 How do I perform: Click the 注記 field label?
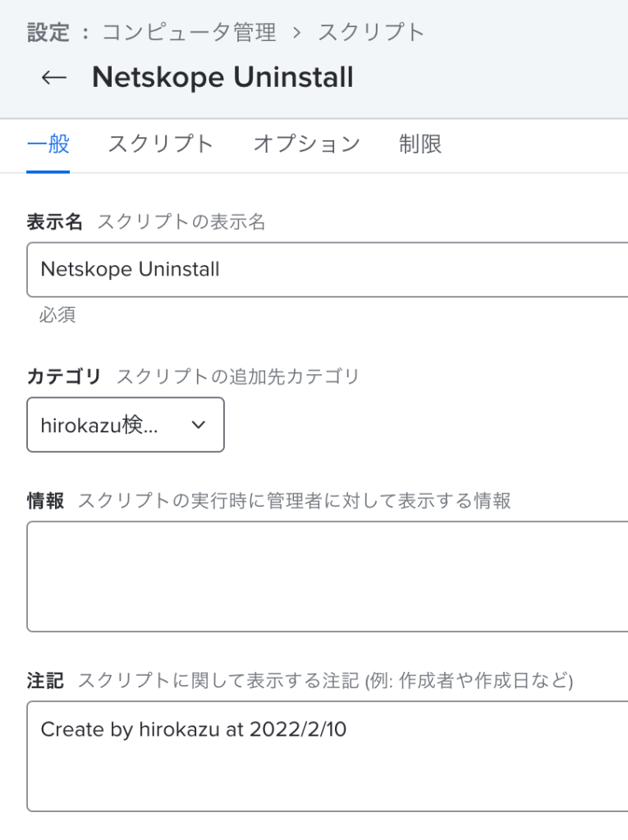click(x=45, y=680)
